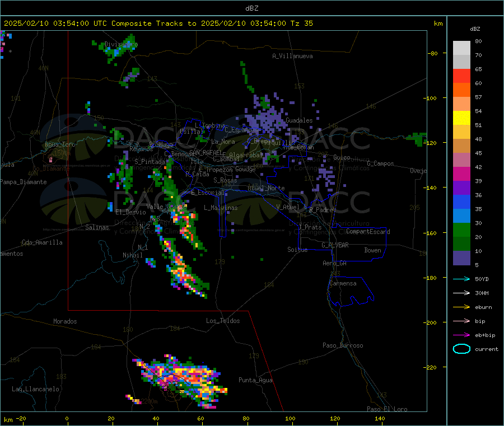Click the '60' tick on bottom axis
The width and height of the screenshot is (504, 426).
(200, 418)
